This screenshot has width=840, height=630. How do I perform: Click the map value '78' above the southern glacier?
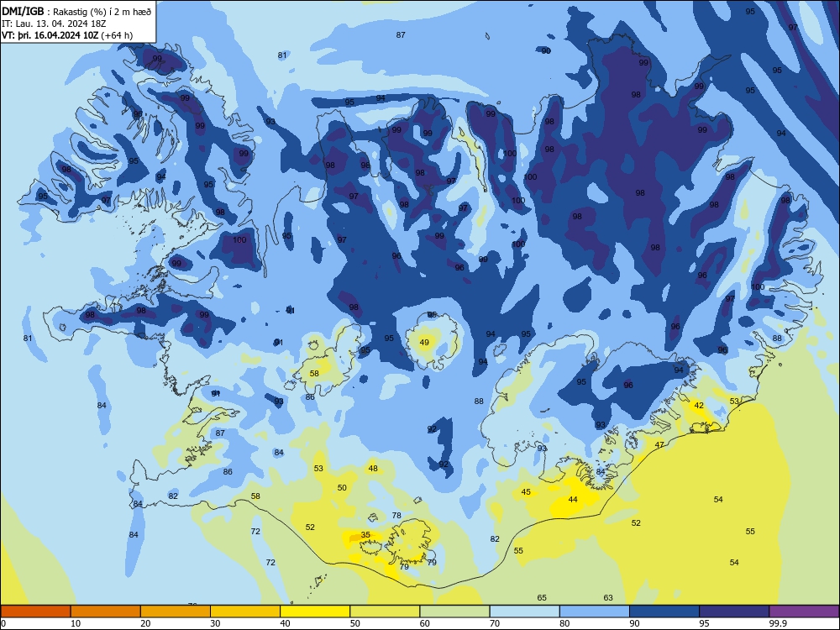(396, 516)
